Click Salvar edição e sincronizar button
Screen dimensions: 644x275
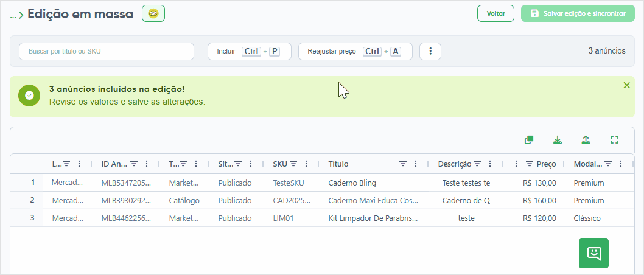[x=578, y=13]
